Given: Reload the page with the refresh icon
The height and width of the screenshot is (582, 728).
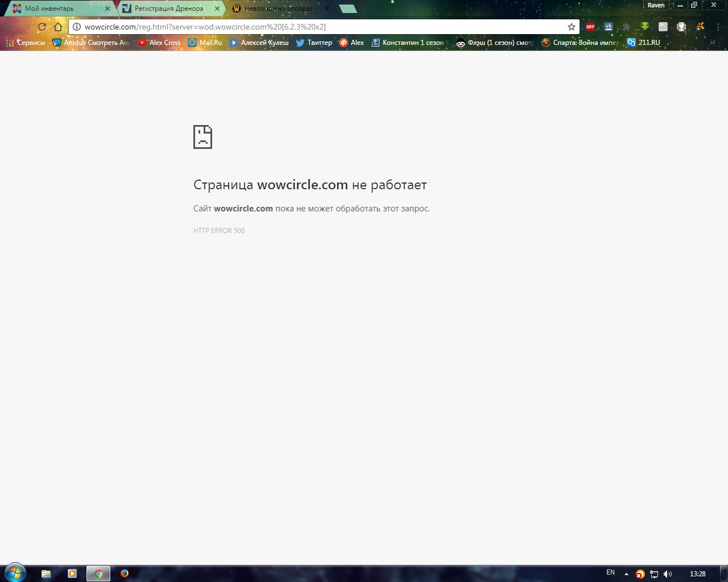Looking at the screenshot, I should click(42, 27).
